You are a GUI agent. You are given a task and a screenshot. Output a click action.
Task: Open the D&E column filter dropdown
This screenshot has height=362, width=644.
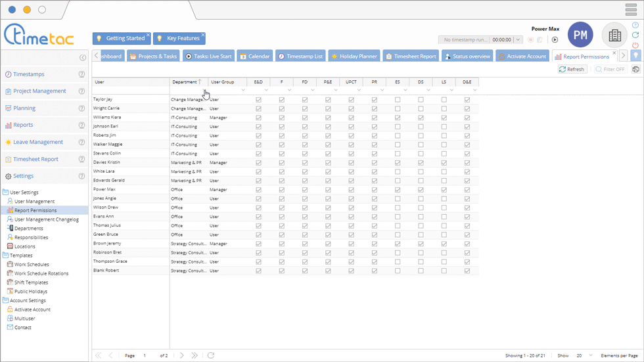click(474, 90)
